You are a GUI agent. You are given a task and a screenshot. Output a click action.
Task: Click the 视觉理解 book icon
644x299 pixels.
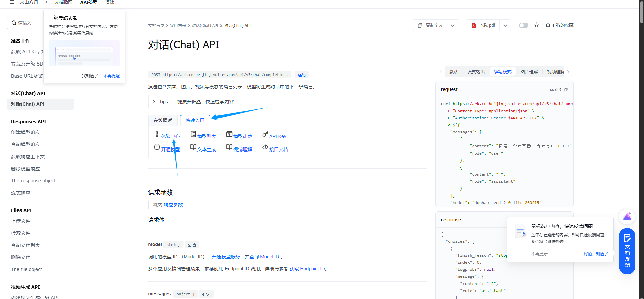[229, 147]
